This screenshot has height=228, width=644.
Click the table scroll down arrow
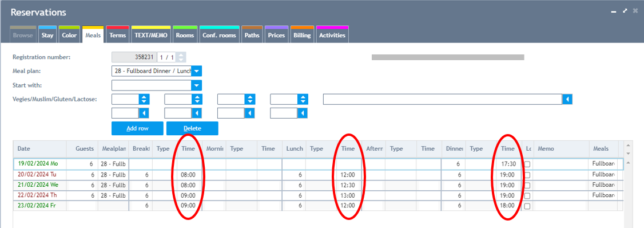[x=627, y=153]
